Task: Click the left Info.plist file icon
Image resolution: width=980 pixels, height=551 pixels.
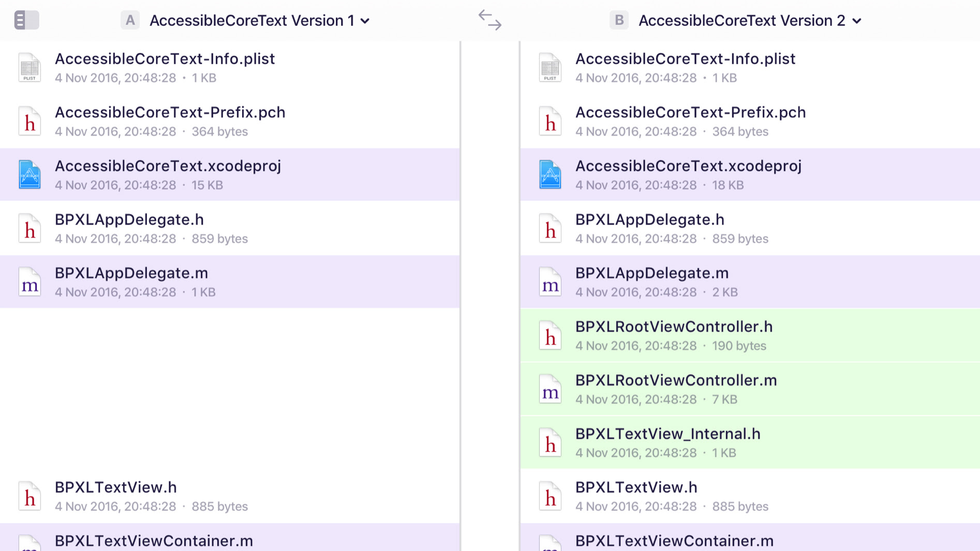Action: coord(29,68)
